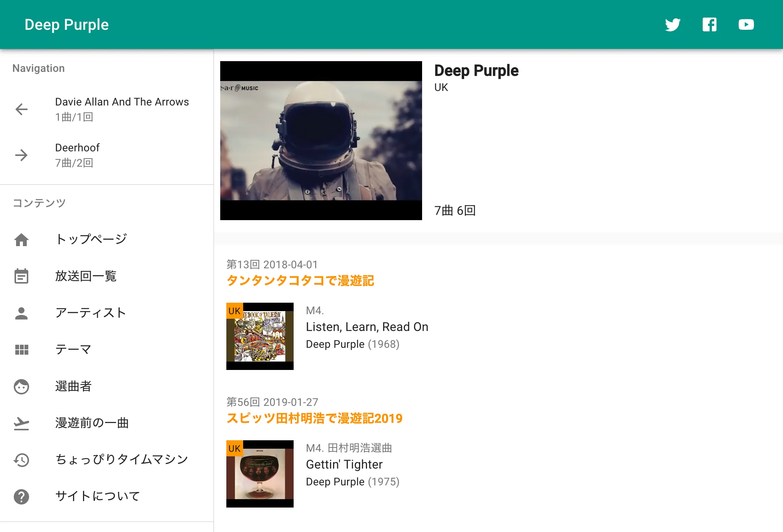The width and height of the screenshot is (783, 532).
Task: Play the Deep Purple astronaut video thumbnail
Action: 321,141
